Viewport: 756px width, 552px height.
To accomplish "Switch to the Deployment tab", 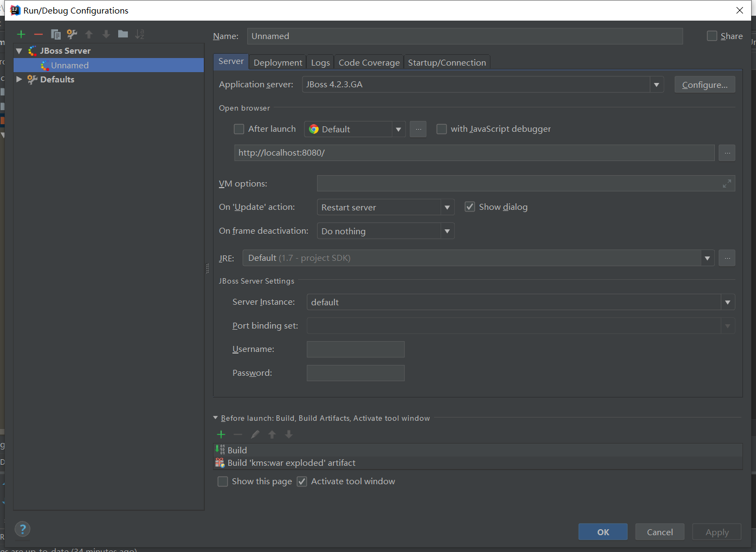I will [x=278, y=62].
